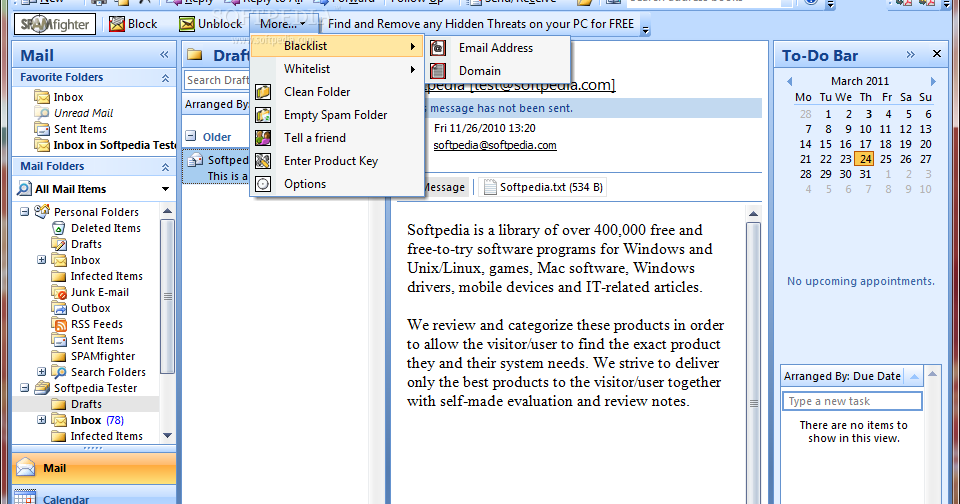Click the Message tab in reading pane
This screenshot has width=960, height=504.
[x=444, y=187]
